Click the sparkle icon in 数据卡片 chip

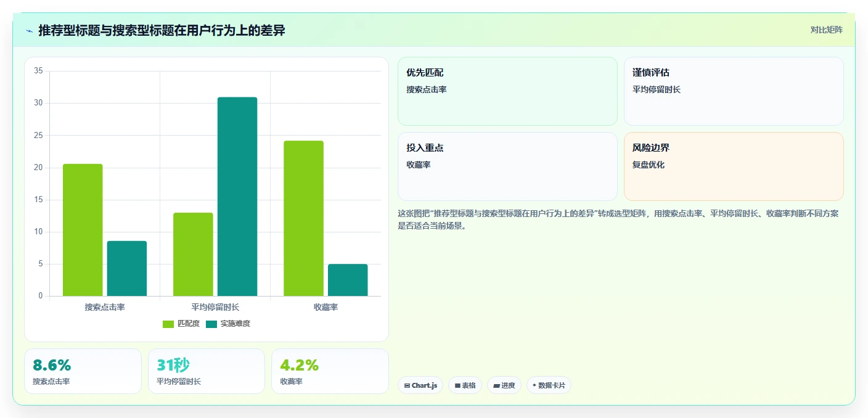pos(534,385)
